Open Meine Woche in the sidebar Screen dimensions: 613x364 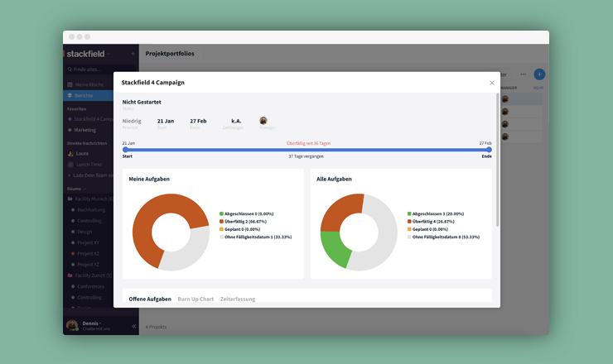click(88, 84)
